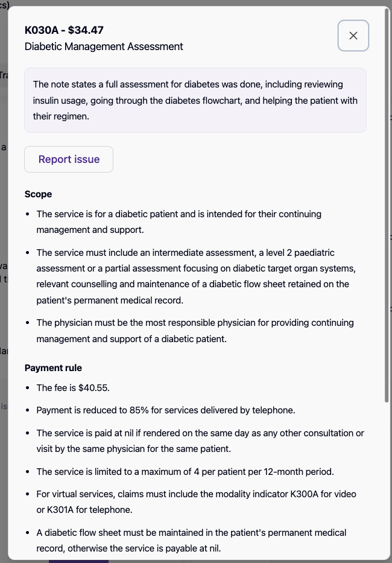Click the Report issue button
Screen dimensions: 392x563
pyautogui.click(x=69, y=159)
